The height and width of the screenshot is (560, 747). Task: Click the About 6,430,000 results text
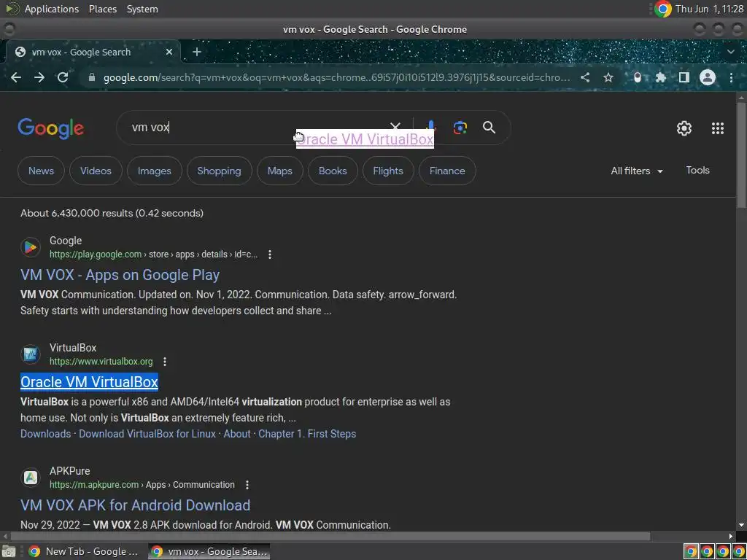point(112,214)
